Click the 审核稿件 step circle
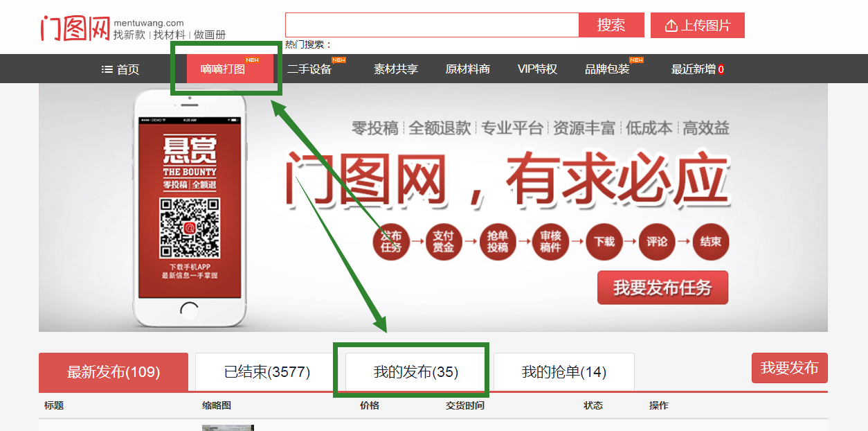The image size is (868, 431). pos(550,242)
